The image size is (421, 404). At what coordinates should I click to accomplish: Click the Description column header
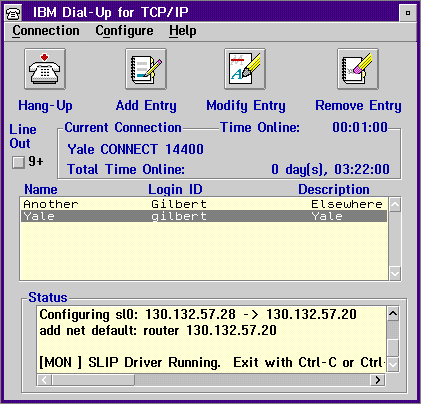334,189
